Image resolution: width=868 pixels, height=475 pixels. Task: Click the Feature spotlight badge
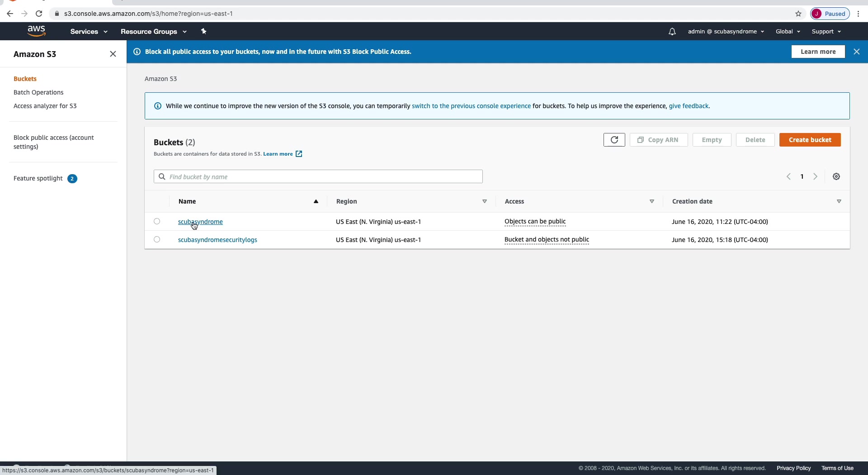click(72, 179)
